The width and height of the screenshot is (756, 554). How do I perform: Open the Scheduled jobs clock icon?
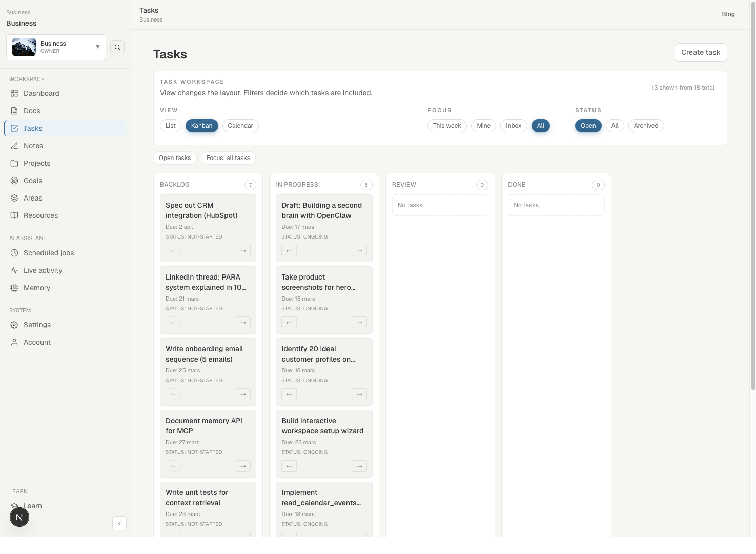coord(14,253)
